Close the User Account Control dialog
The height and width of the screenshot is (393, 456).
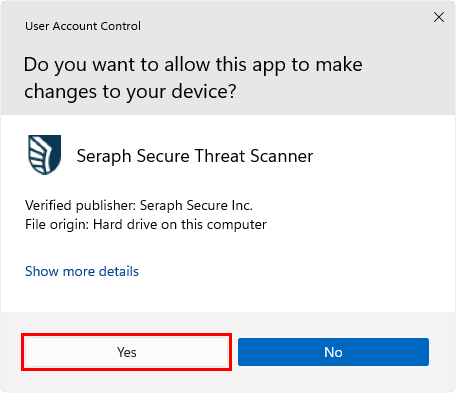click(x=439, y=17)
